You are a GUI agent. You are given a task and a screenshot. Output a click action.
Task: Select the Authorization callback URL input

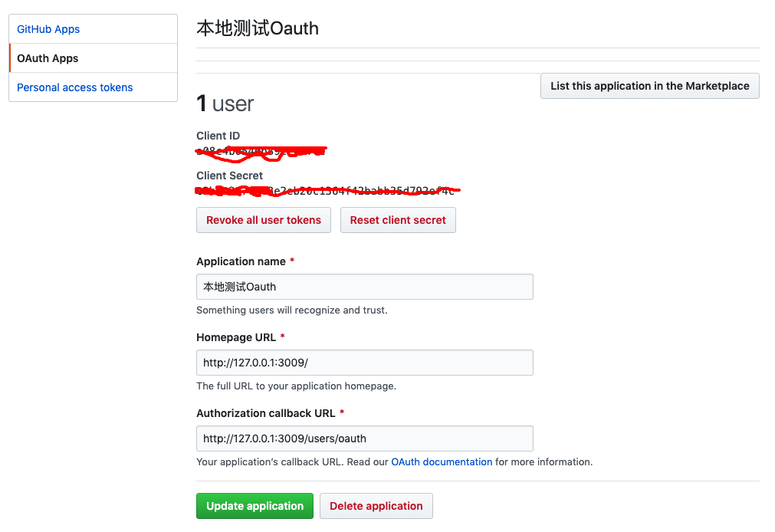point(364,438)
